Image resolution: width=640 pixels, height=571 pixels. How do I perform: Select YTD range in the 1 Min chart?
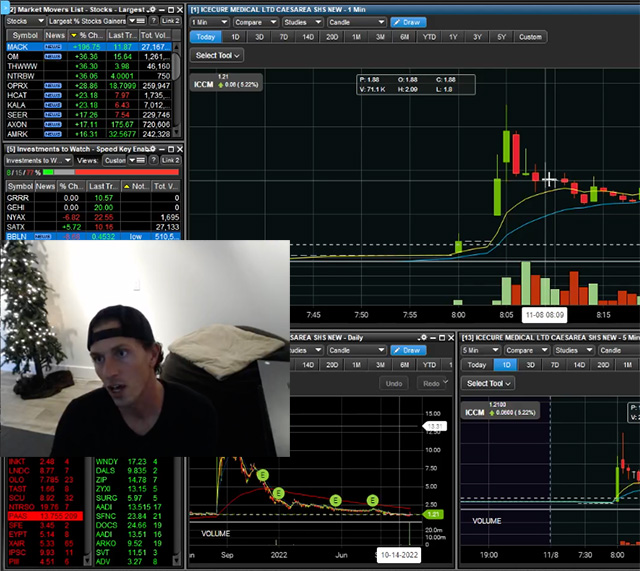pyautogui.click(x=429, y=37)
